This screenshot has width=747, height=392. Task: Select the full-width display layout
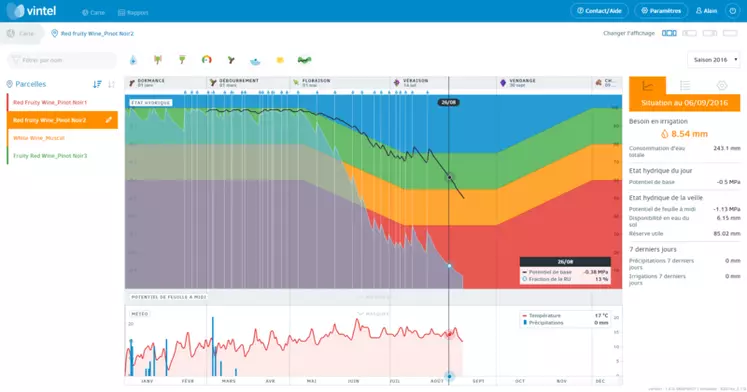click(730, 33)
